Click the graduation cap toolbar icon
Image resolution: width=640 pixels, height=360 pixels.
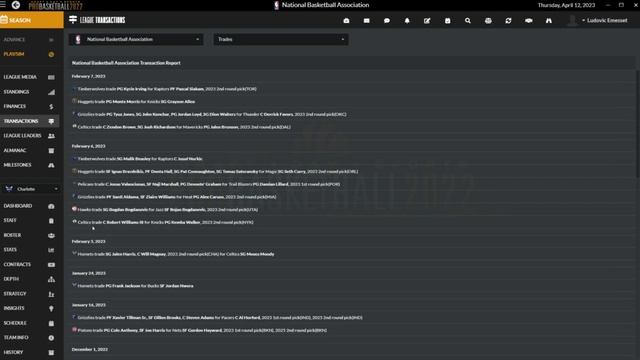(529, 20)
